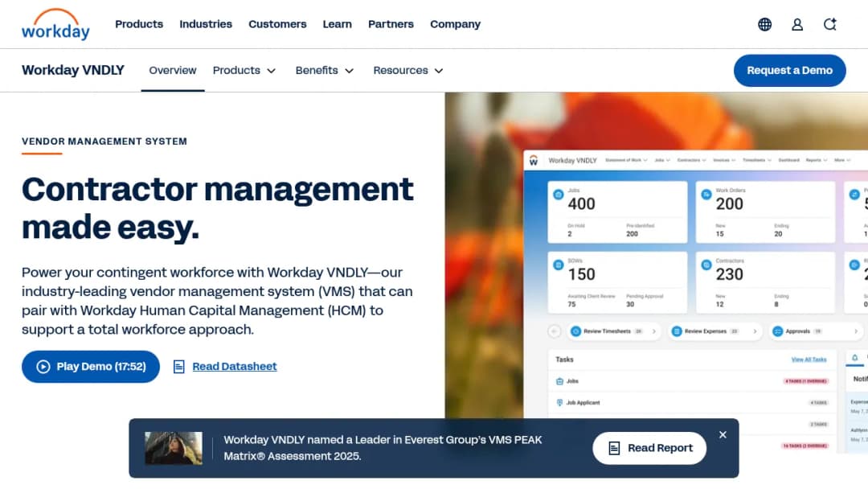Viewport: 868px width, 489px height.
Task: Click the Job Applicant icon in Tasks
Action: [559, 403]
